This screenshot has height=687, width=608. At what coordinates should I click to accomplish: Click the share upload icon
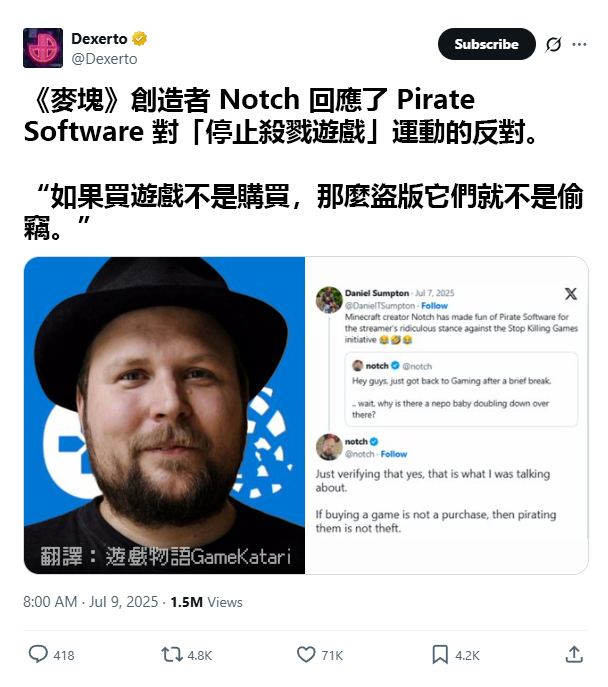pos(574,654)
